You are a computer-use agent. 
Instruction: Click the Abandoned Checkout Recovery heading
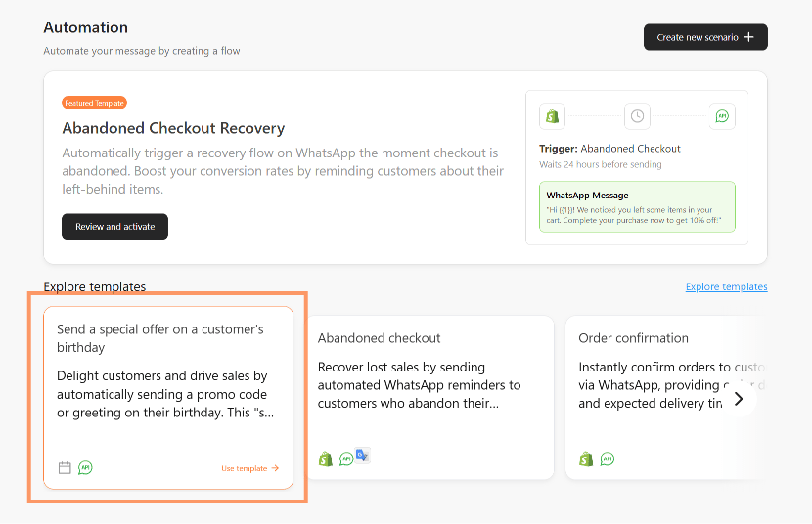[173, 128]
